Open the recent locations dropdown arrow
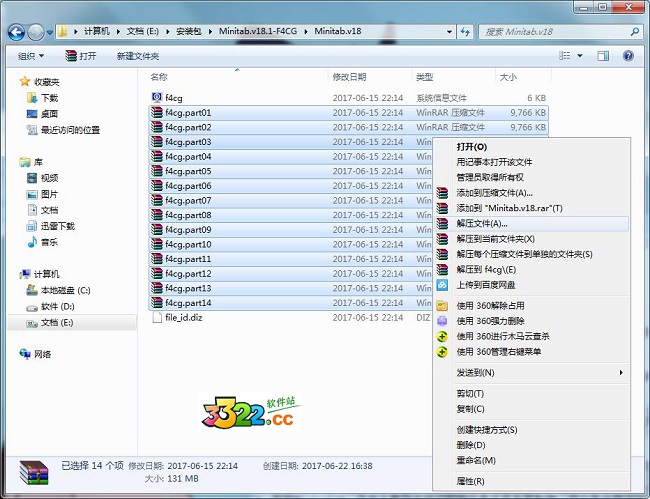 (50, 32)
